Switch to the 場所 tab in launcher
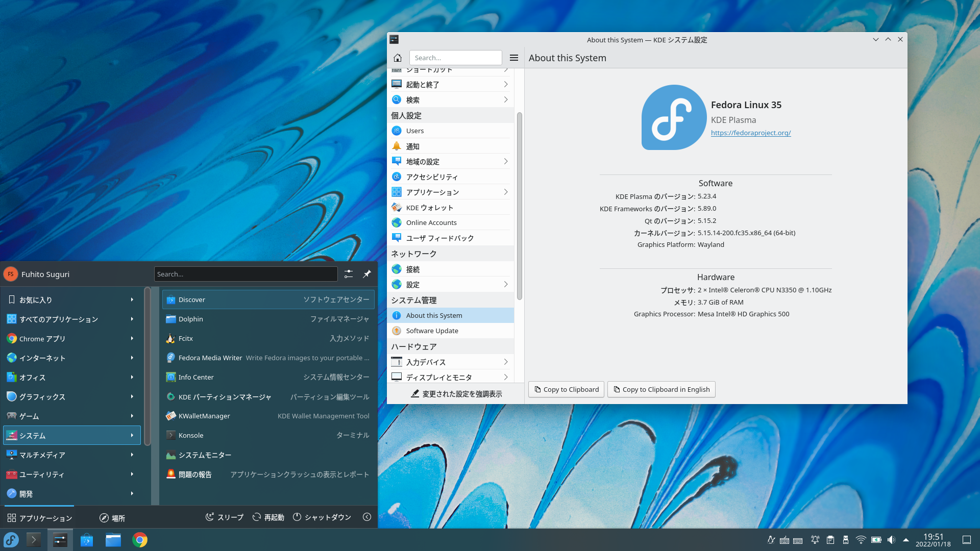The width and height of the screenshot is (980, 551). click(x=112, y=518)
